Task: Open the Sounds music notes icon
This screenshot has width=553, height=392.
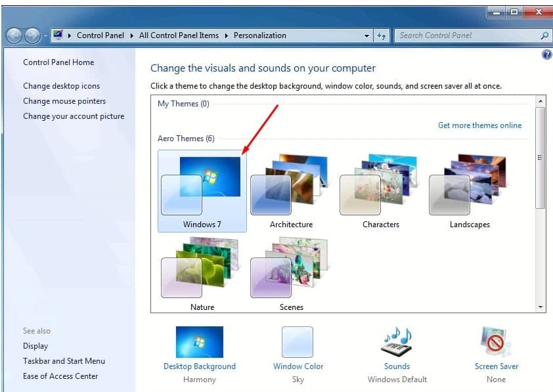Action: pyautogui.click(x=397, y=341)
